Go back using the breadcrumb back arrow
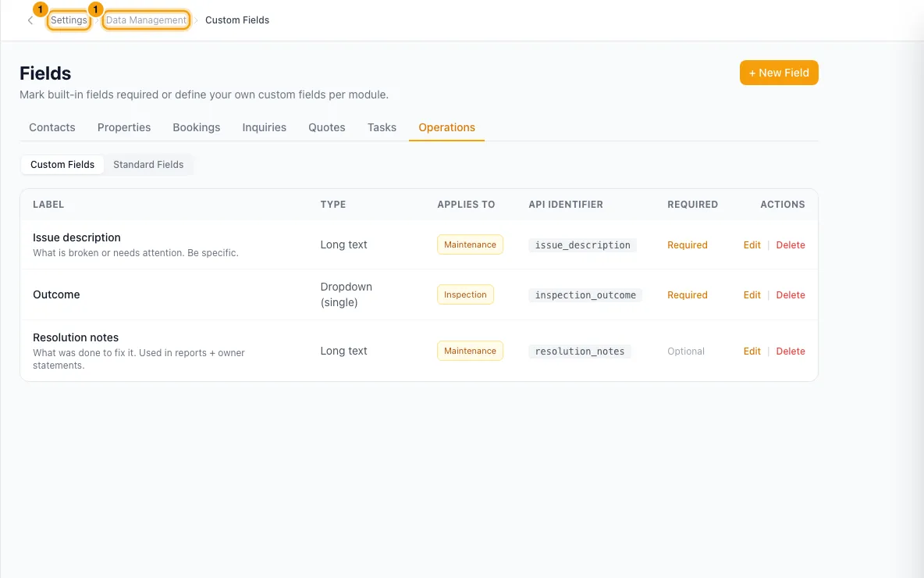 [30, 20]
